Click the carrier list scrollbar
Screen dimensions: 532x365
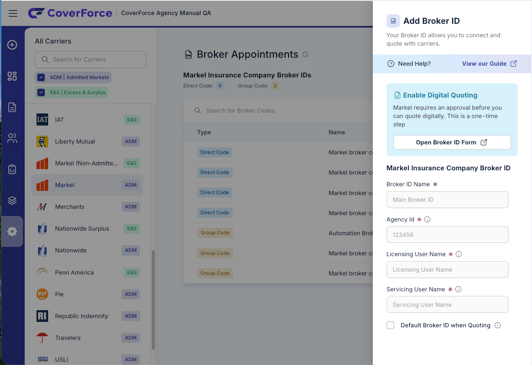click(x=153, y=300)
